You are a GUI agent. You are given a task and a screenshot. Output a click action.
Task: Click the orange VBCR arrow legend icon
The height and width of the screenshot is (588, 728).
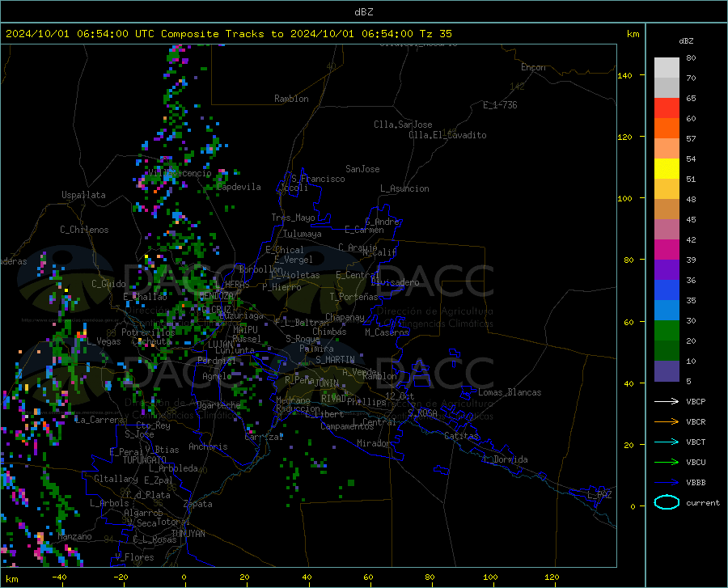coord(667,422)
